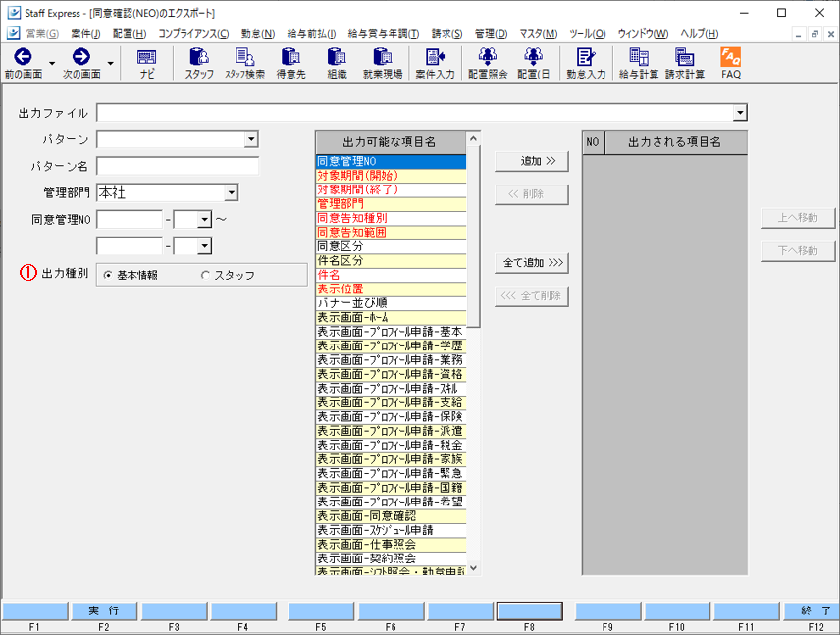The image size is (840, 635).
Task: Click the <<< 全て削除 button
Action: point(532,295)
